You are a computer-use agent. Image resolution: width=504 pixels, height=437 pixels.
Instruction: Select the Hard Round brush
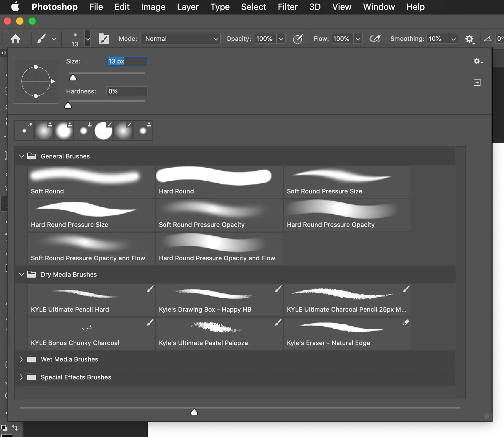219,182
